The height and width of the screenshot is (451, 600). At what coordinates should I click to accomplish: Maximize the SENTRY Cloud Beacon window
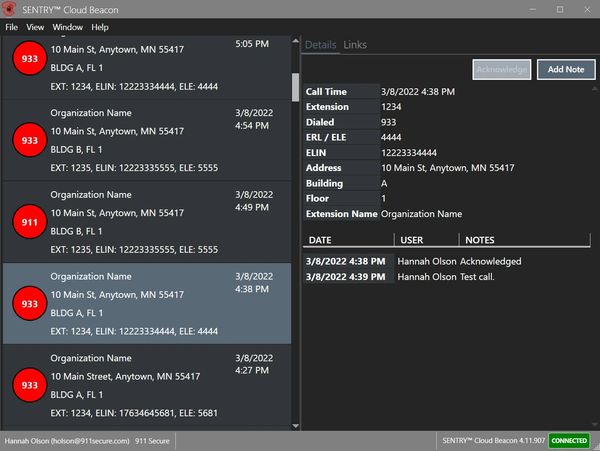560,10
